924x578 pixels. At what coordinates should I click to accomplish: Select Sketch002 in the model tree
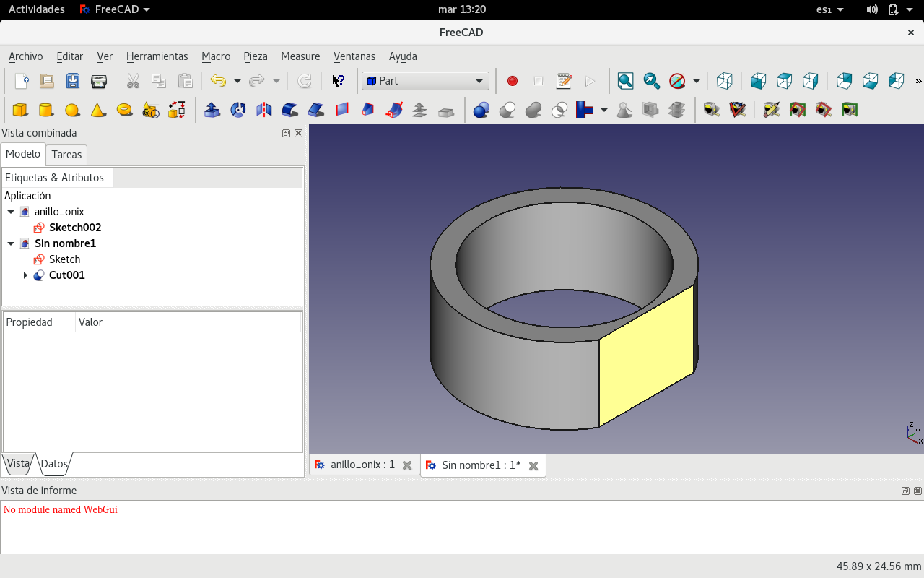[75, 228]
